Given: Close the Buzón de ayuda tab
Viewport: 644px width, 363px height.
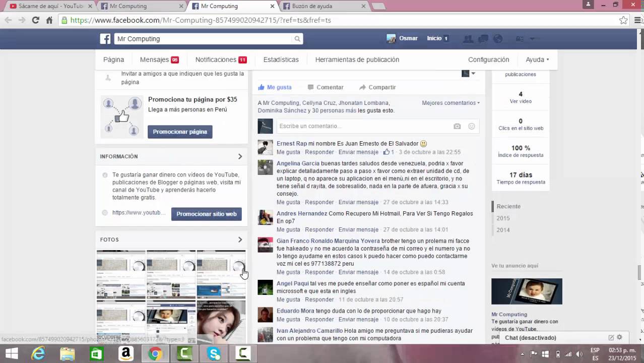Looking at the screenshot, I should click(364, 6).
